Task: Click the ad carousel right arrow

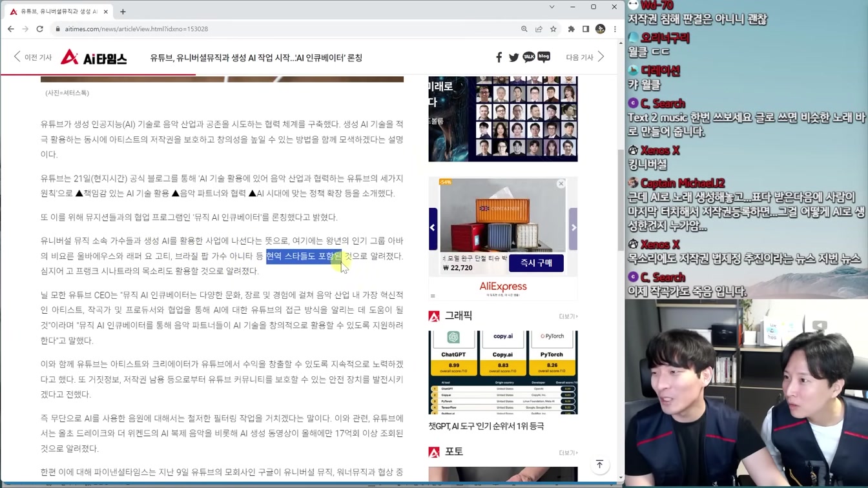Action: pos(573,228)
